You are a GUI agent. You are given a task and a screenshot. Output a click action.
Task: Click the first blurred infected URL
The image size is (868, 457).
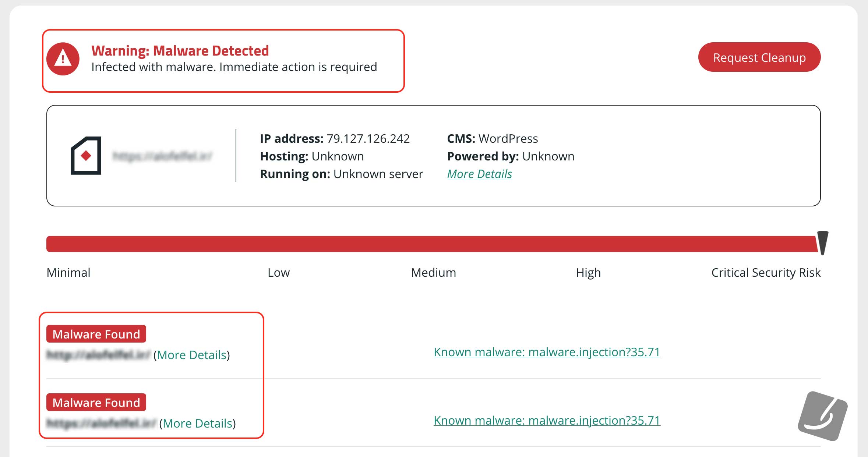(x=98, y=355)
